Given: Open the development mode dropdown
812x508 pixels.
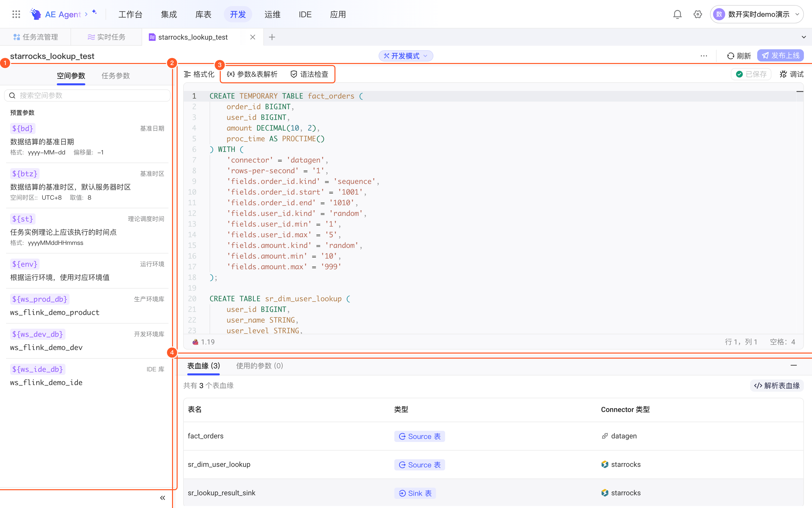Looking at the screenshot, I should click(406, 56).
